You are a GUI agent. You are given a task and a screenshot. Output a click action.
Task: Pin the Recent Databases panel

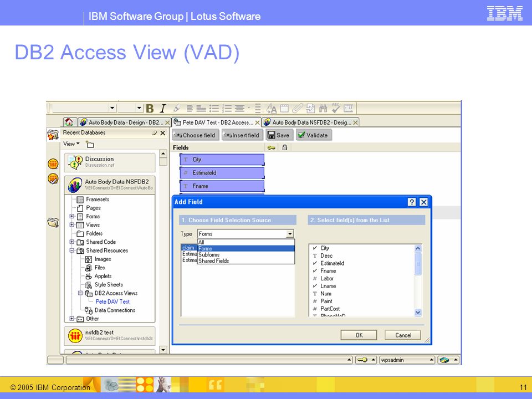[x=155, y=133]
